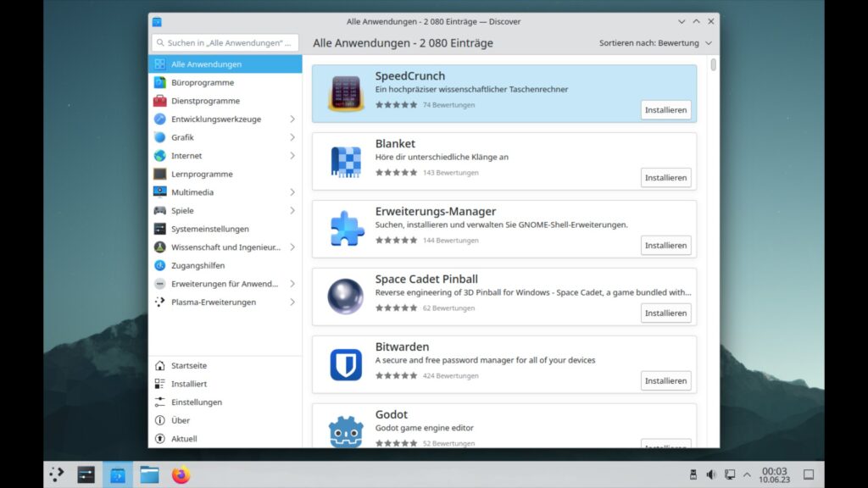Viewport: 868px width, 488px height.
Task: Open the Zugangshilfen category
Action: click(x=225, y=265)
